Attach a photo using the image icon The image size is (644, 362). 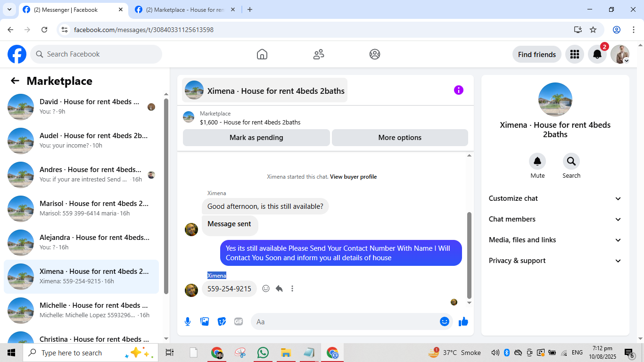(205, 321)
